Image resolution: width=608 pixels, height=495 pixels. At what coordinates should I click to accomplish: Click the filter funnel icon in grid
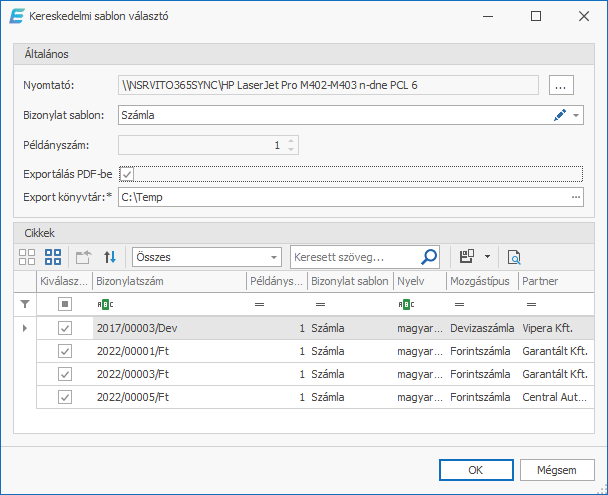coord(25,304)
